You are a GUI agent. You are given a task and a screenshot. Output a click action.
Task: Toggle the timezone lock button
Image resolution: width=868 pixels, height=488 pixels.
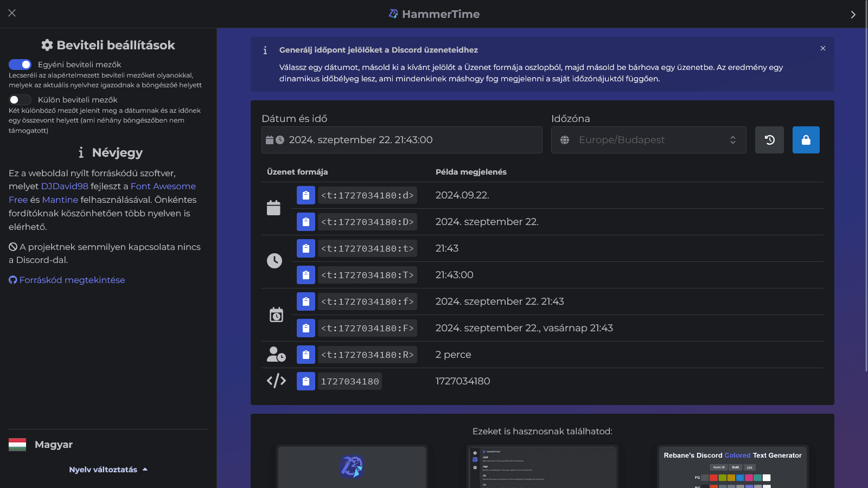pyautogui.click(x=806, y=139)
